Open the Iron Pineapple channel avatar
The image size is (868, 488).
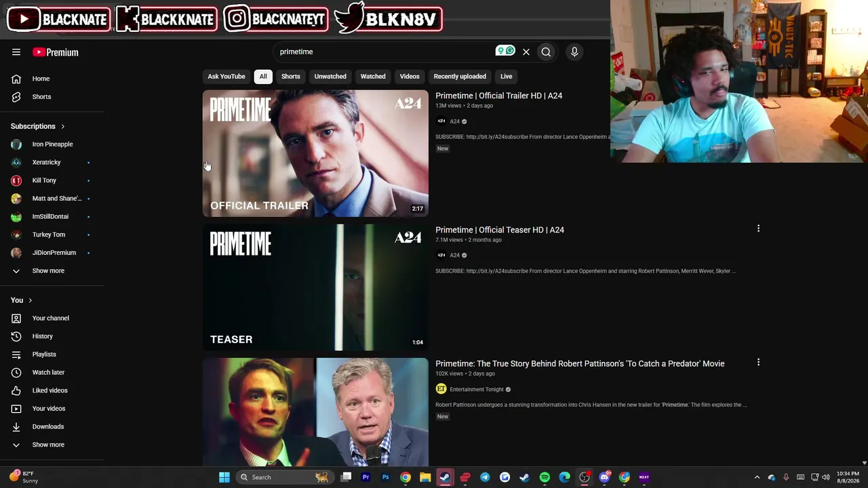click(16, 144)
